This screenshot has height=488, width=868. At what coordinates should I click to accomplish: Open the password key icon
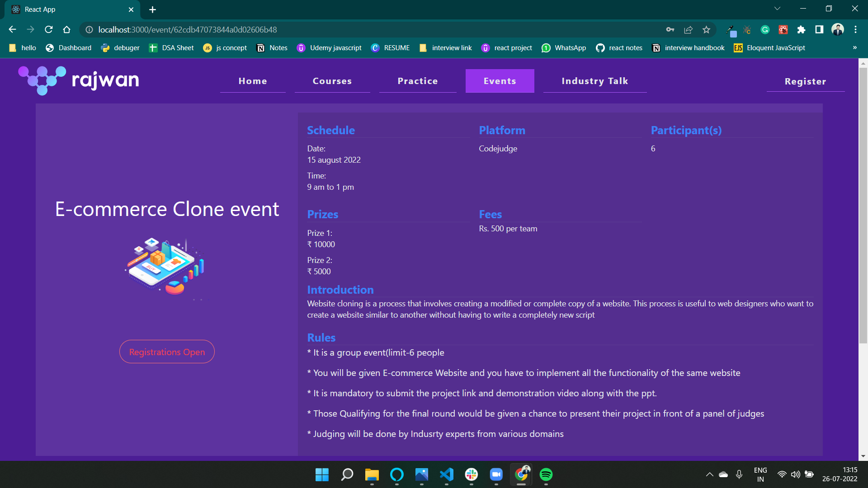[670, 30]
